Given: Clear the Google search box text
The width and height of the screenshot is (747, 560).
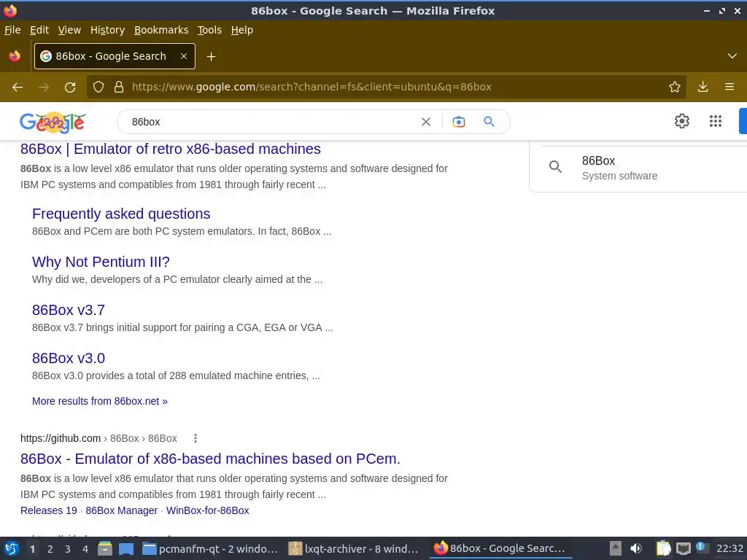Looking at the screenshot, I should click(426, 122).
